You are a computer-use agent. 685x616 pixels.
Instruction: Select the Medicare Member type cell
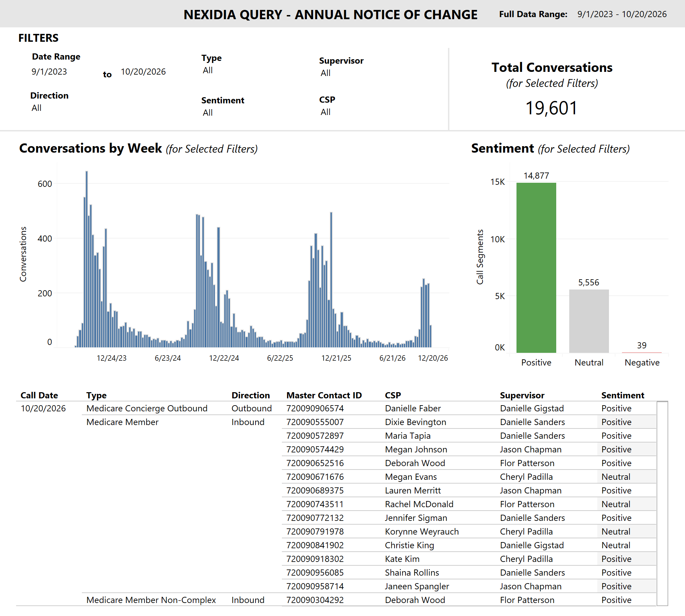pos(122,422)
